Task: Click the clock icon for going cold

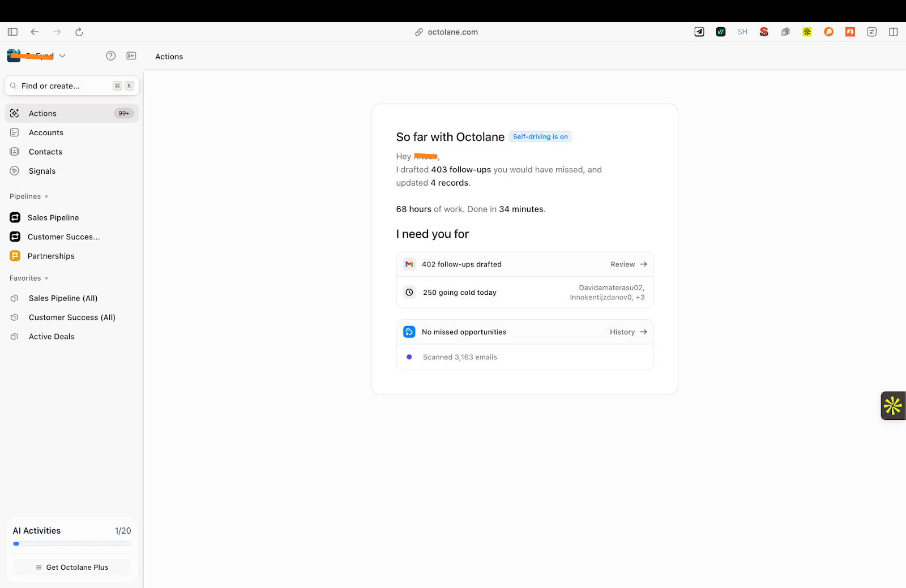Action: tap(409, 293)
